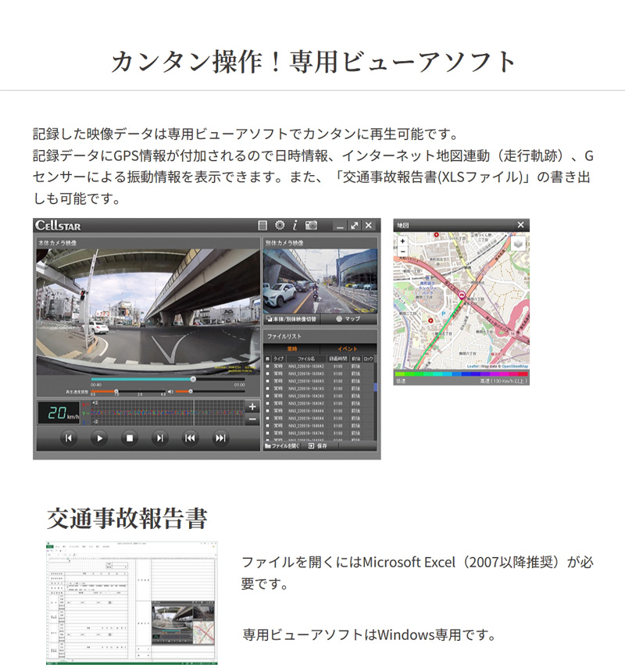Zoom in on the map
Image resolution: width=625 pixels, height=672 pixels.
(x=402, y=241)
